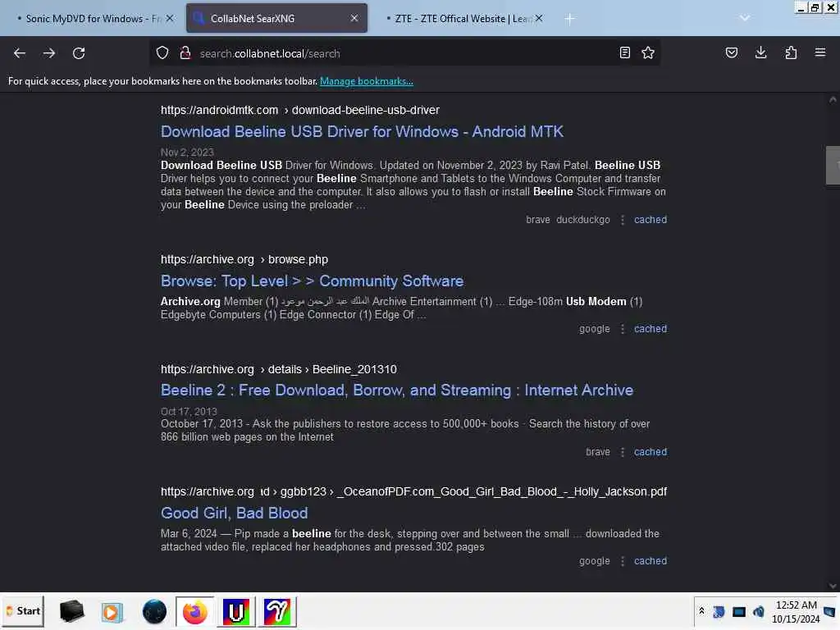Viewport: 840px width, 630px height.
Task: Open tracking protection shield icon
Action: pos(162,52)
